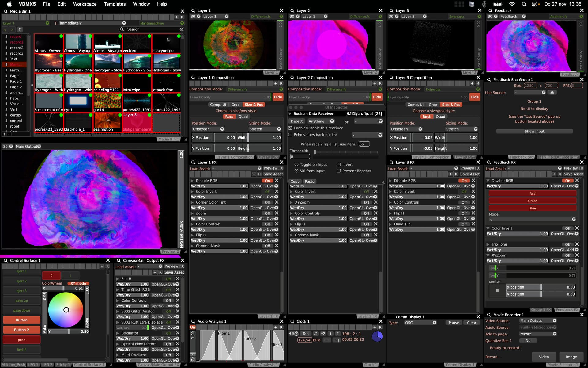Open the Templates menu
The height and width of the screenshot is (368, 588).
[115, 4]
